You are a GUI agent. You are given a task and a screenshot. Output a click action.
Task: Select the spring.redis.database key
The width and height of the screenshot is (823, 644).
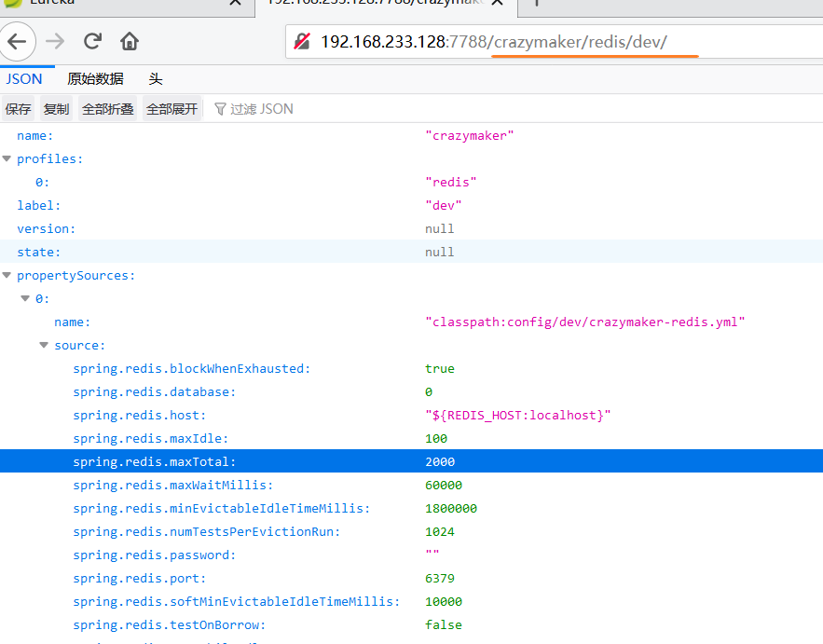155,391
